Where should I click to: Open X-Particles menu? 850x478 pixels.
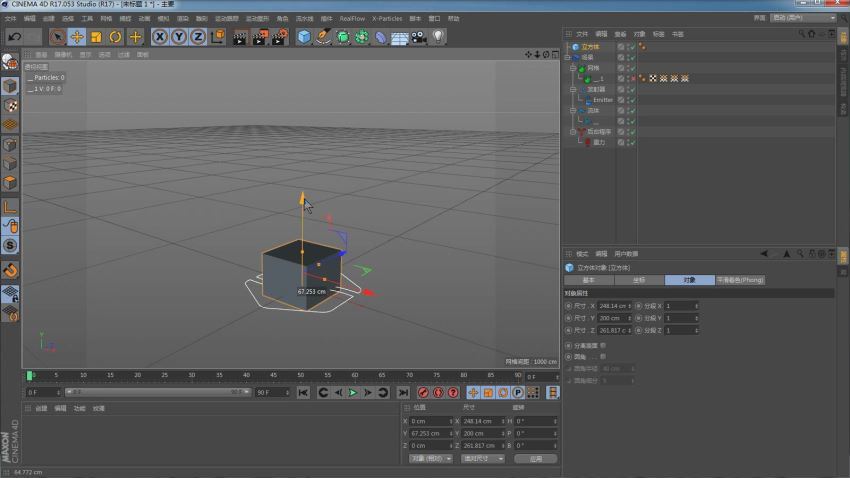[387, 18]
